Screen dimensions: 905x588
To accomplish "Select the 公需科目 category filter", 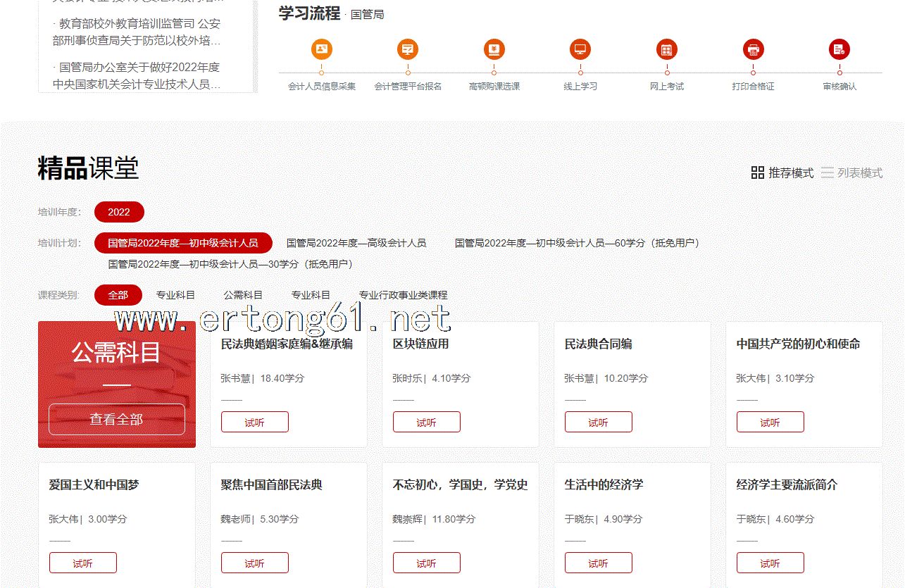I will [x=243, y=295].
